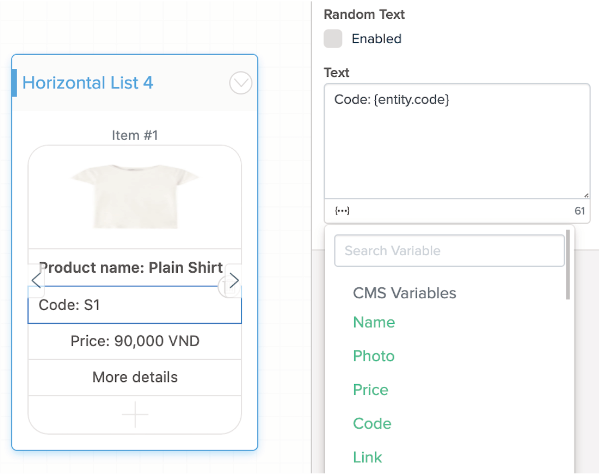Click the Price: 90,000 VND row
This screenshot has width=600, height=475.
click(x=135, y=341)
